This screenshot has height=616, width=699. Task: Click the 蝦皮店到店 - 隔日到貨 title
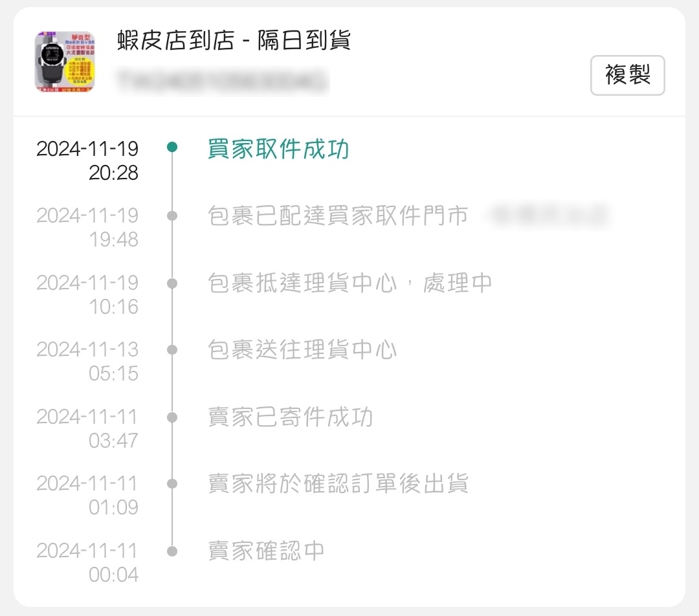234,41
